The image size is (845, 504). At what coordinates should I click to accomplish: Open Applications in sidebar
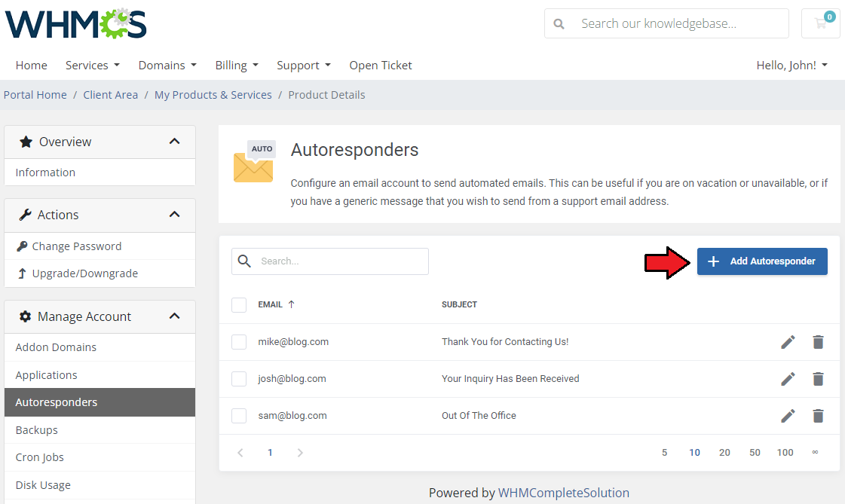pyautogui.click(x=100, y=374)
